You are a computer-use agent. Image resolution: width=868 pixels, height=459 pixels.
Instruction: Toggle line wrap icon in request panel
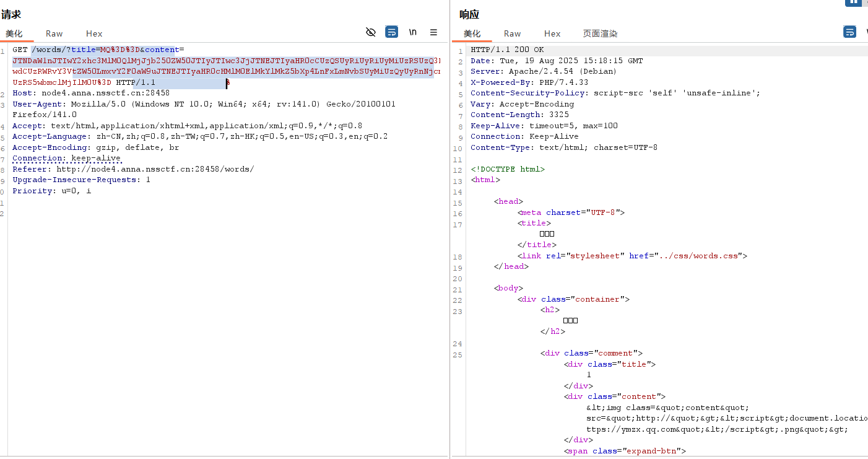(x=391, y=32)
